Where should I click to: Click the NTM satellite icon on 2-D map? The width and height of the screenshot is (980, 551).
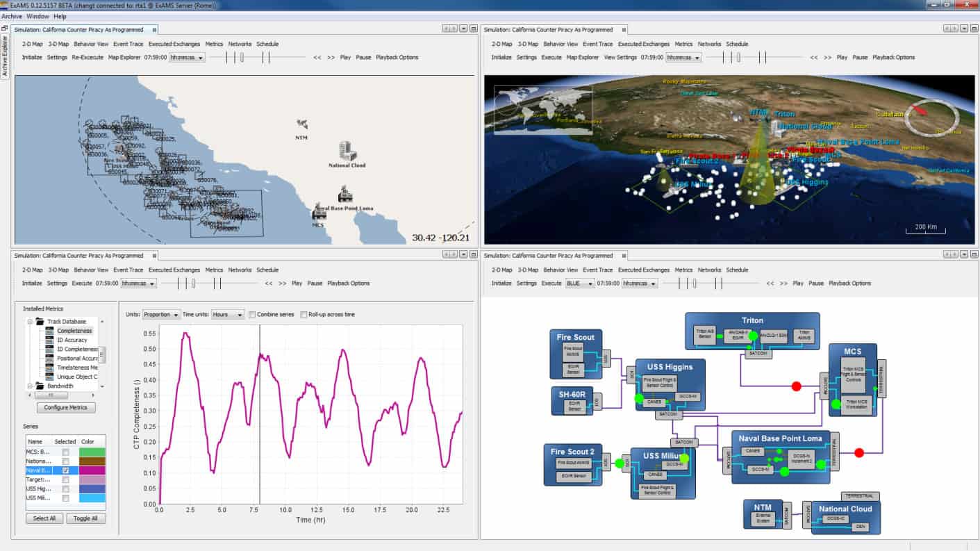[302, 124]
